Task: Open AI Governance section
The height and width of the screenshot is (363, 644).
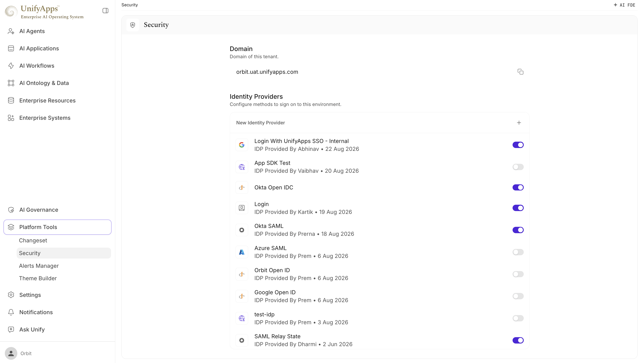Action: click(57, 210)
